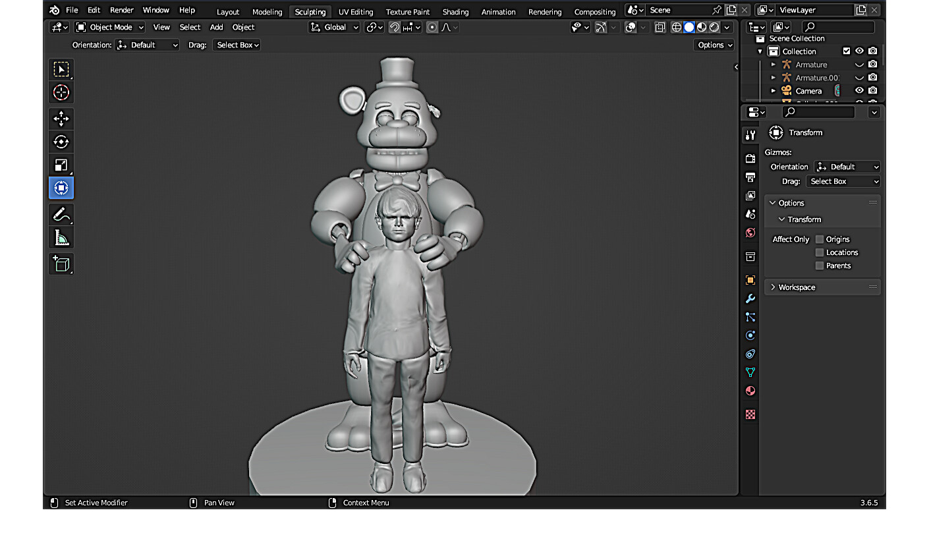Click the outliner search field
This screenshot has height=560, width=929.
click(838, 27)
